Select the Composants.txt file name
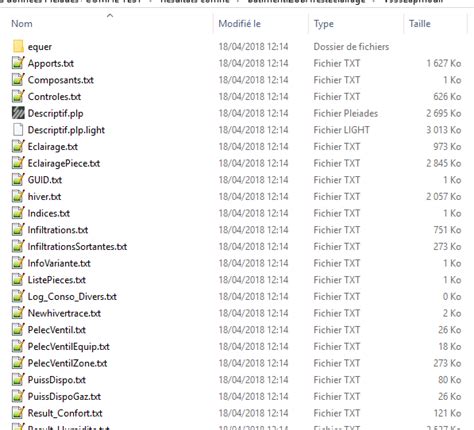This screenshot has height=430, width=474. (x=61, y=80)
